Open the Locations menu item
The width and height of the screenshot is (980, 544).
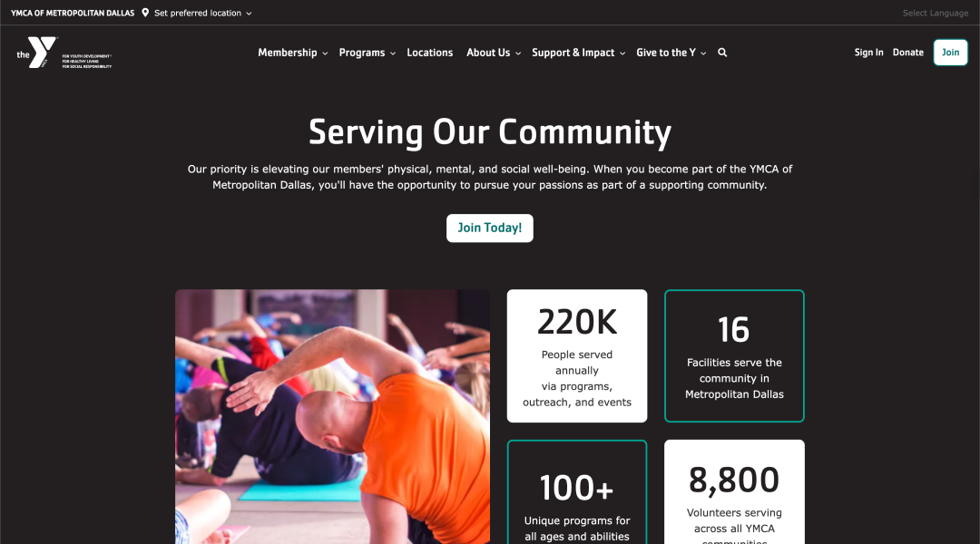pos(429,53)
